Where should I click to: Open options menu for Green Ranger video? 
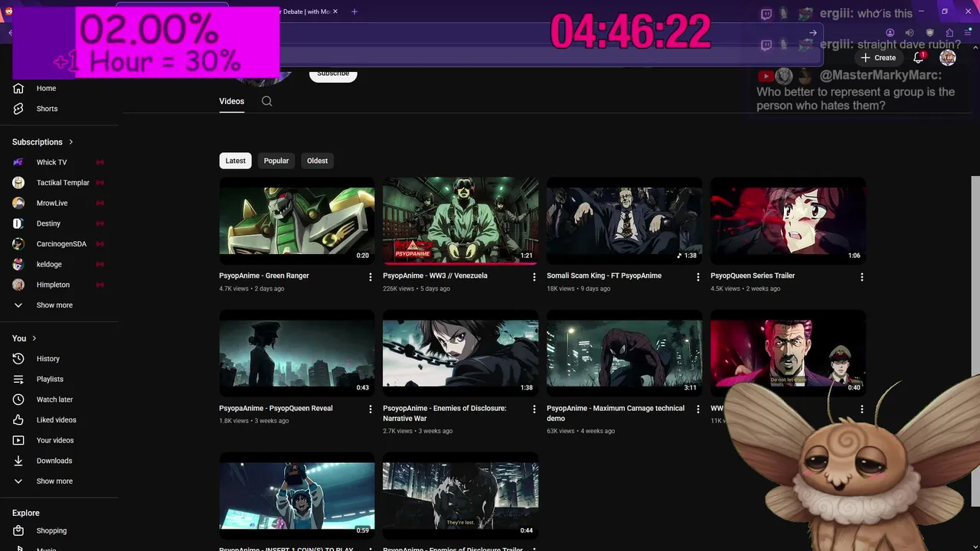[371, 277]
